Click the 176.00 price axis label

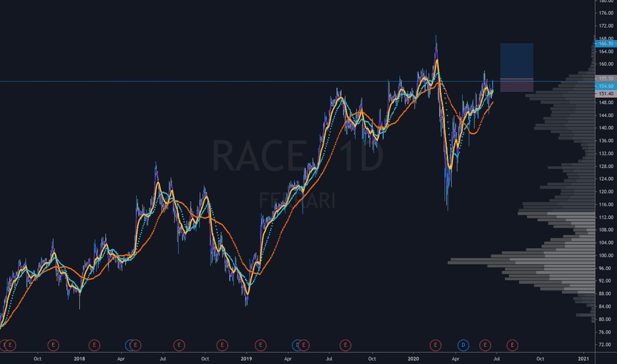click(606, 13)
